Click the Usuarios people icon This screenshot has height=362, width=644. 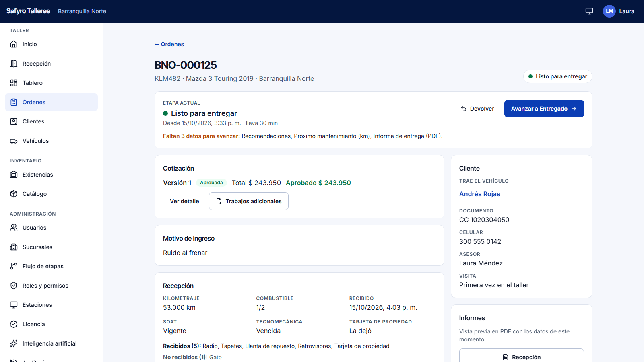14,228
